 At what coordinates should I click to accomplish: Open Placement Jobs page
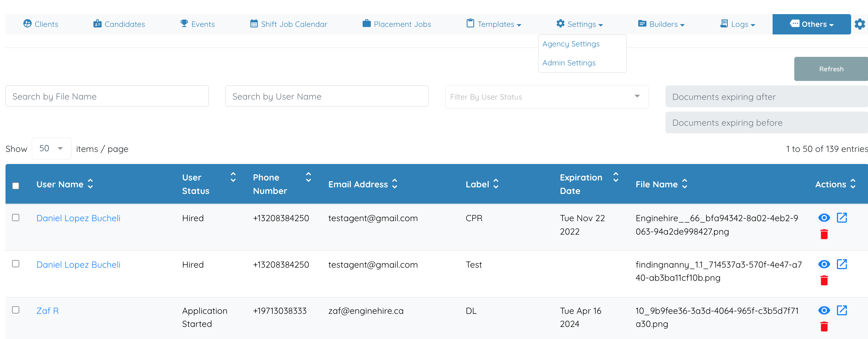[397, 24]
